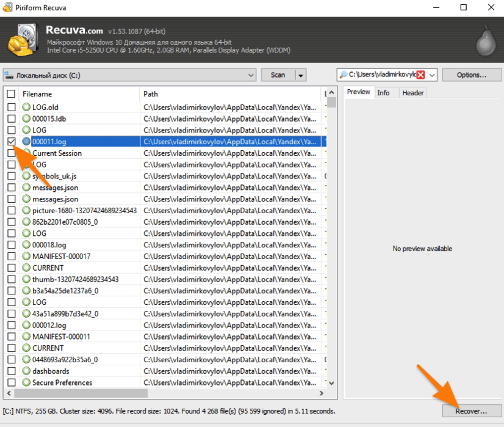Click the green status icon for LOG.old
504x427 pixels.
pyautogui.click(x=26, y=107)
